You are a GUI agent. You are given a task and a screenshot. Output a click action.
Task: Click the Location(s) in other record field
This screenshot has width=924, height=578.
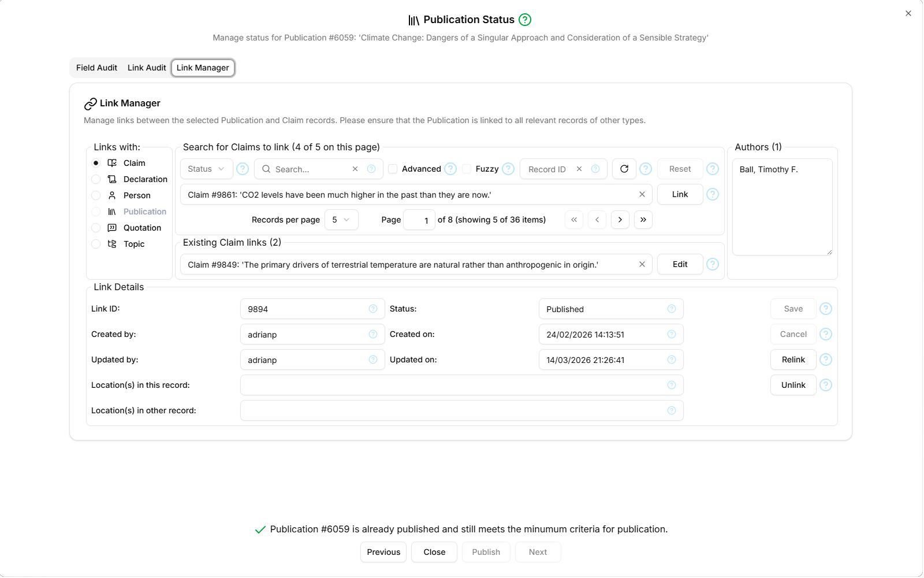461,410
